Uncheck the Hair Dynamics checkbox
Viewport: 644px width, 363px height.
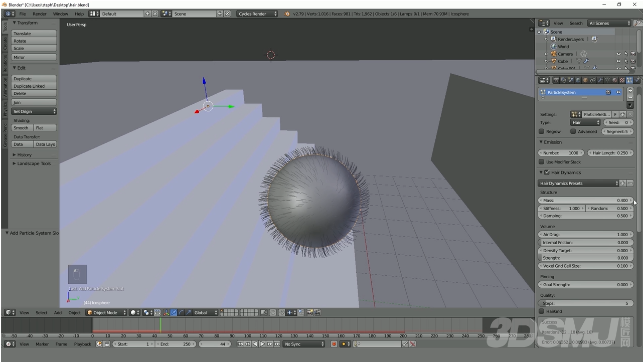tap(547, 172)
